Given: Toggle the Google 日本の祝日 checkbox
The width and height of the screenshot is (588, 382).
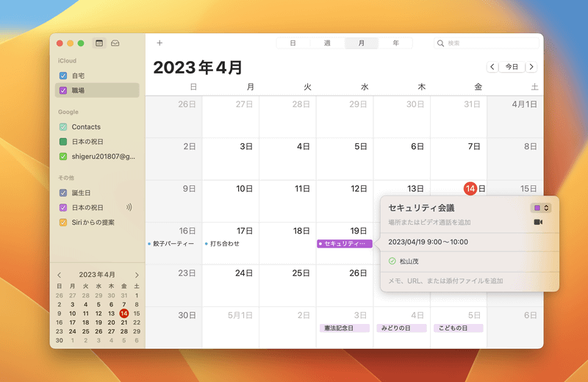Looking at the screenshot, I should click(x=63, y=142).
